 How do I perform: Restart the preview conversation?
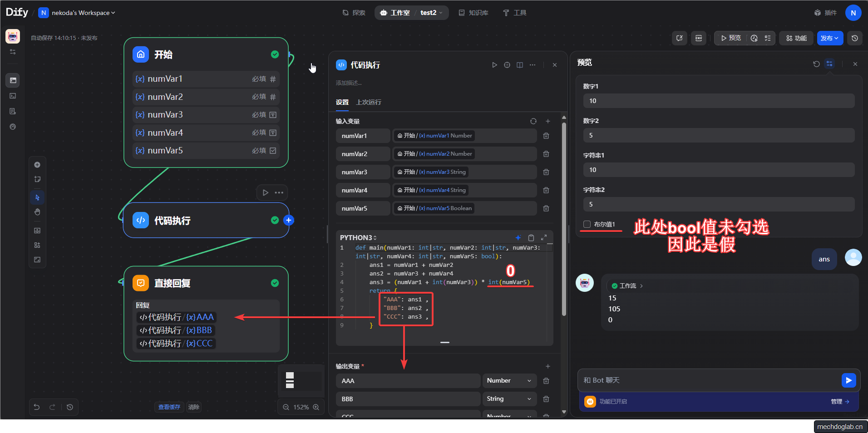click(816, 64)
